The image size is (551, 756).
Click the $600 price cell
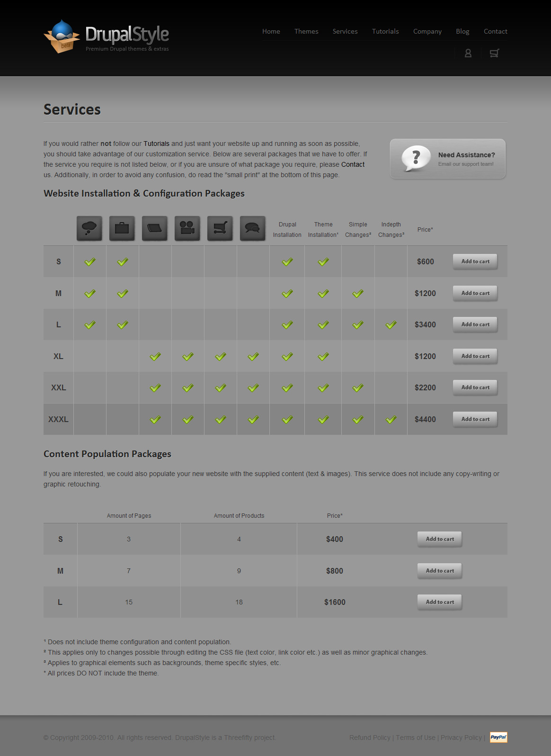[x=425, y=261]
